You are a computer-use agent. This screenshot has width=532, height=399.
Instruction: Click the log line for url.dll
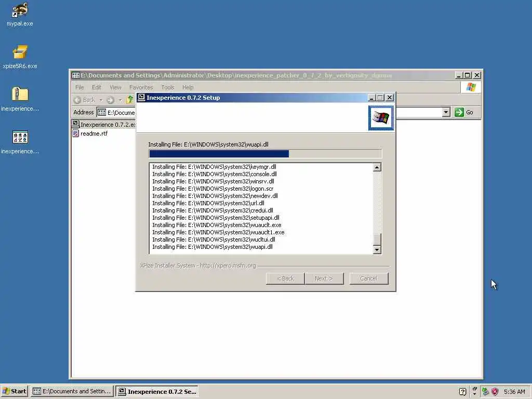click(208, 203)
